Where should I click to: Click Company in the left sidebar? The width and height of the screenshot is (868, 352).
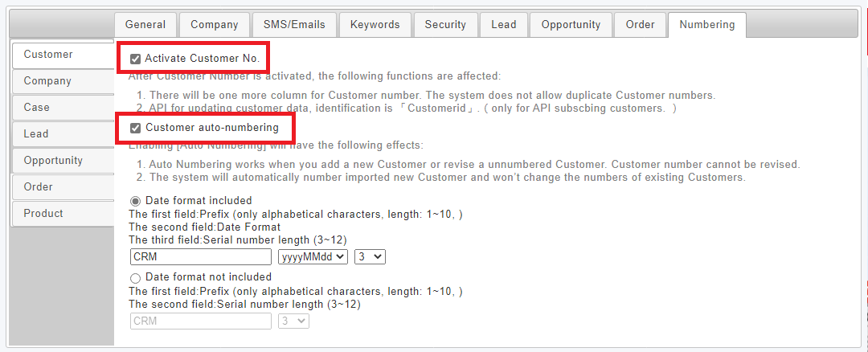pyautogui.click(x=61, y=81)
